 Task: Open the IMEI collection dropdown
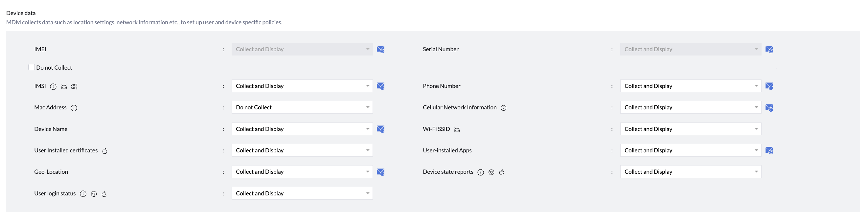point(302,49)
